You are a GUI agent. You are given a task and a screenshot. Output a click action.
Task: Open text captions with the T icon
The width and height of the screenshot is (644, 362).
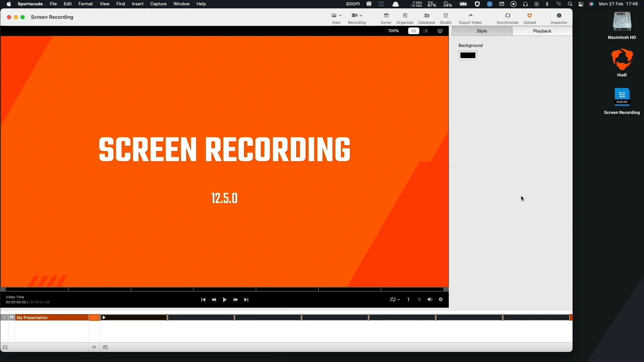coord(409,299)
